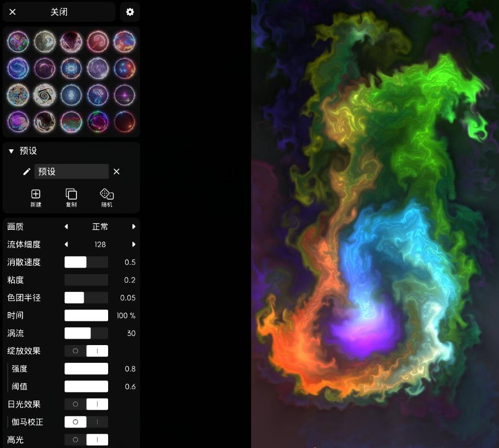Open settings with the gear icon

(130, 12)
